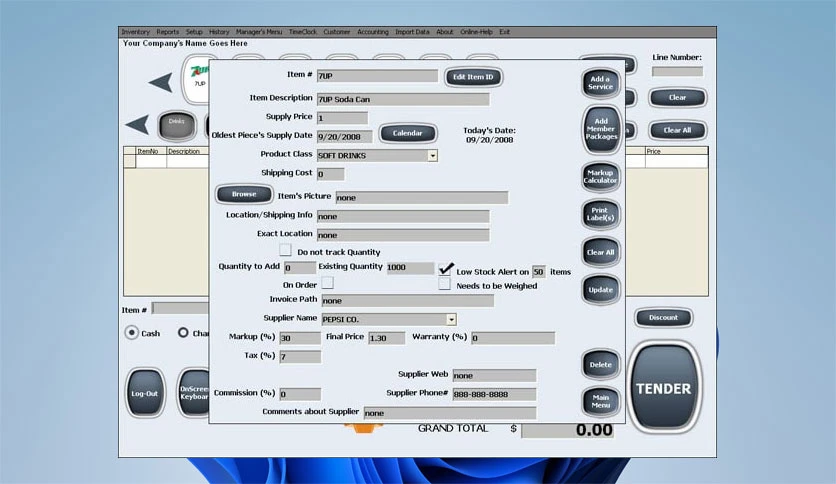The width and height of the screenshot is (836, 484).
Task: Toggle Do not track Quantity checkbox
Action: [285, 250]
